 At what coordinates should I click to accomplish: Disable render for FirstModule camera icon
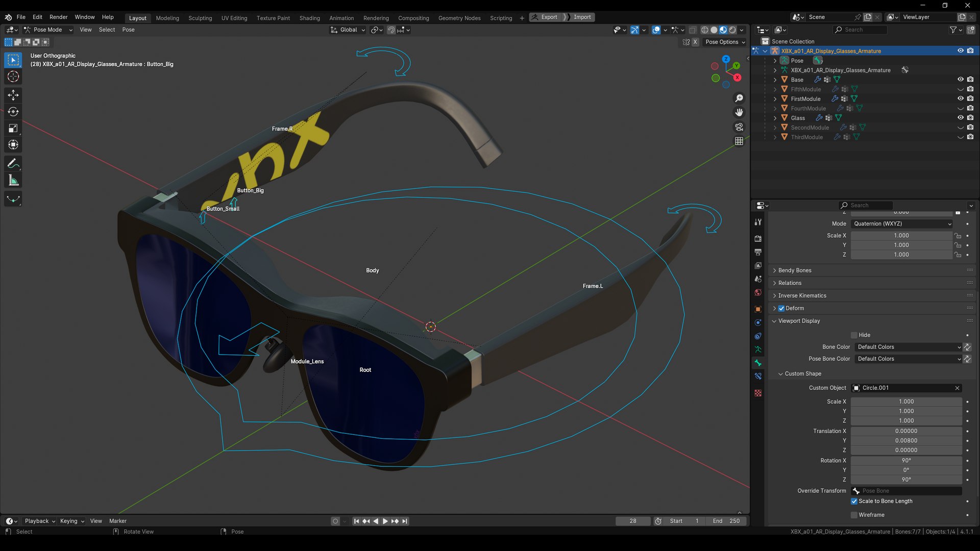970,98
